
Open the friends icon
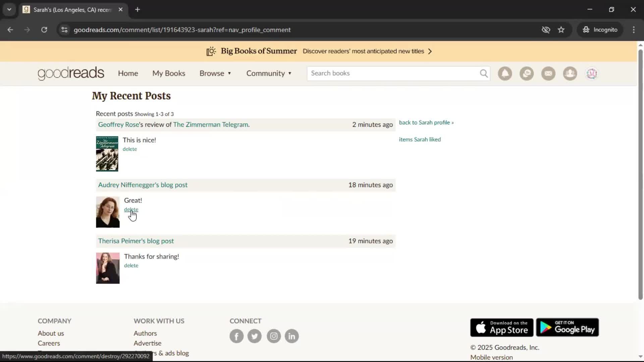pyautogui.click(x=570, y=73)
